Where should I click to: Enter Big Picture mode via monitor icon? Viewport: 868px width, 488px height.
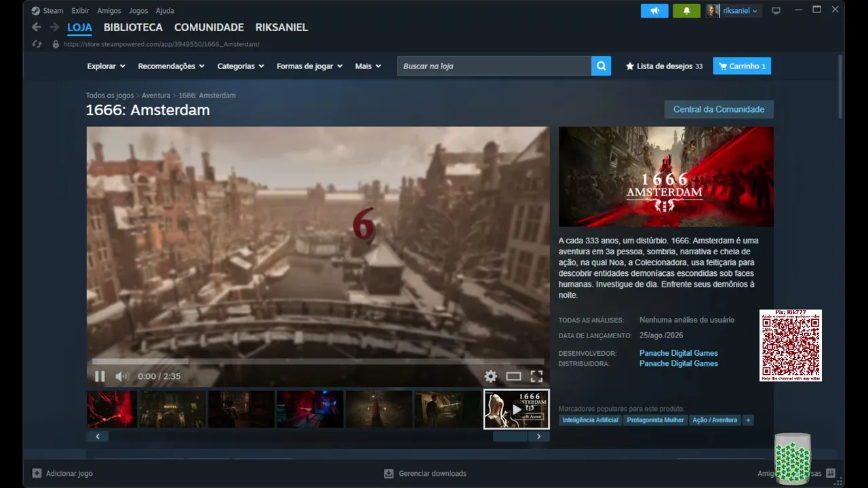coord(776,11)
